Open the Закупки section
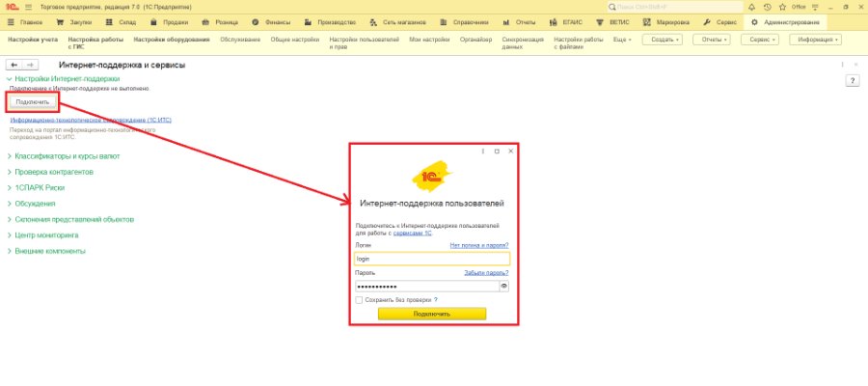The width and height of the screenshot is (868, 386). click(x=74, y=23)
